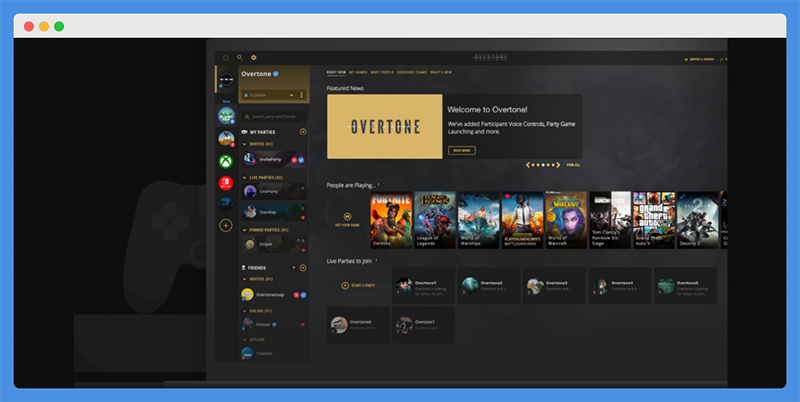
Task: Click Invite a Friend at top right
Action: [699, 60]
